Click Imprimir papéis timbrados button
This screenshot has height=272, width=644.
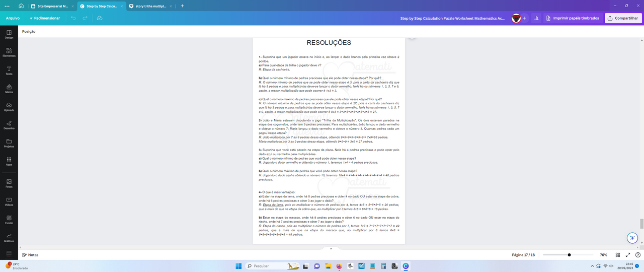click(x=573, y=18)
